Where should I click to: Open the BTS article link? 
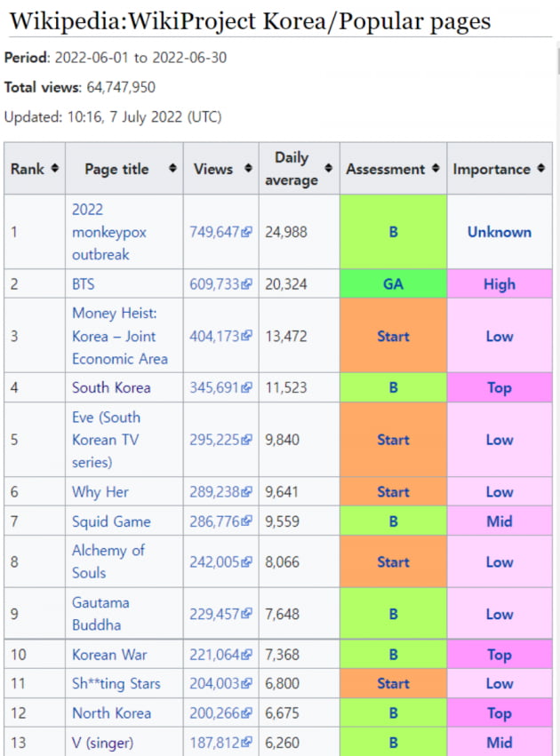(83, 284)
